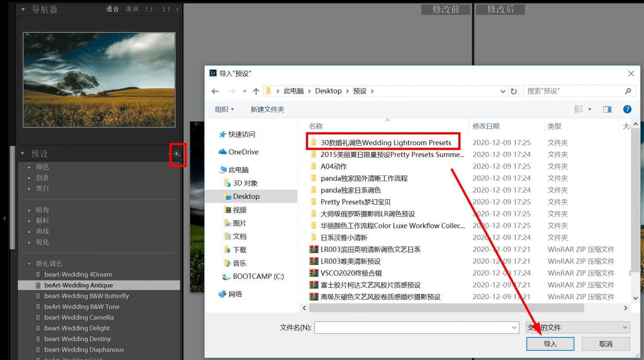Go up one folder level arrow
Viewport: 644px width, 360px height.
pyautogui.click(x=256, y=91)
